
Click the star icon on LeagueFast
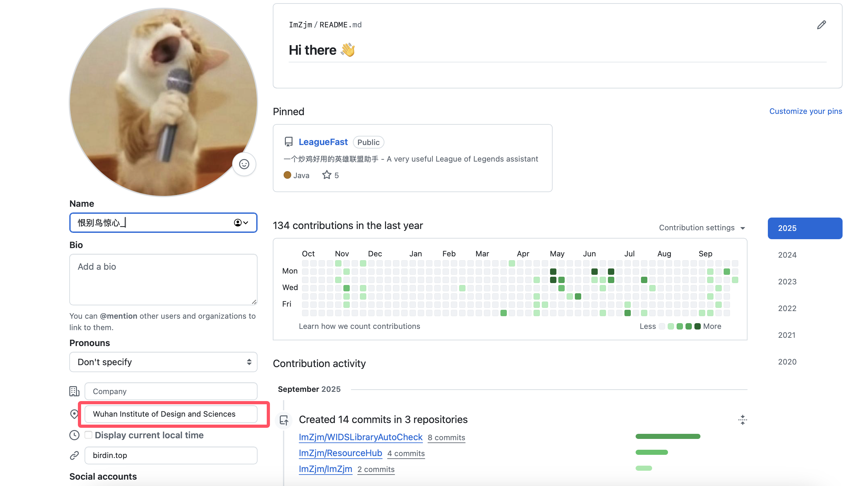click(x=327, y=175)
